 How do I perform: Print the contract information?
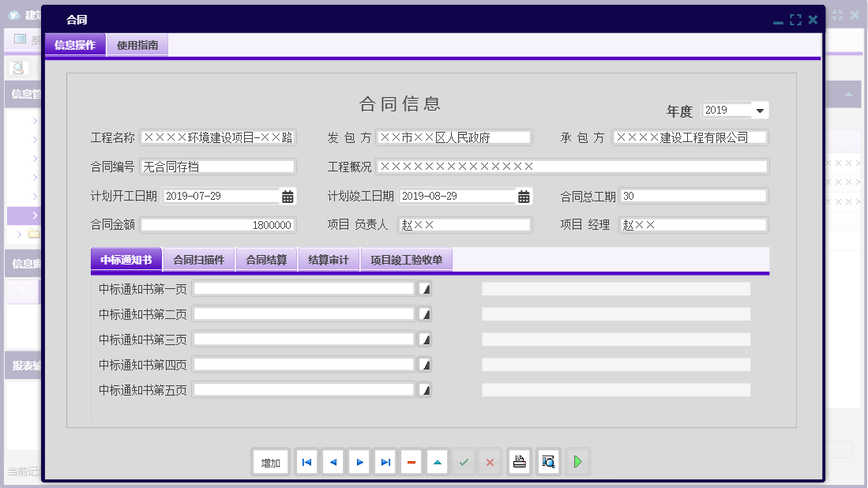tap(519, 462)
